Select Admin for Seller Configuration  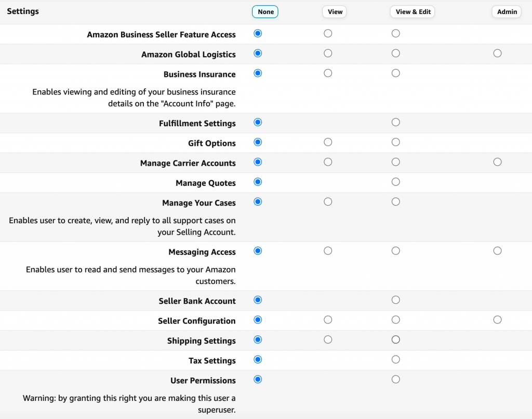[x=497, y=319]
